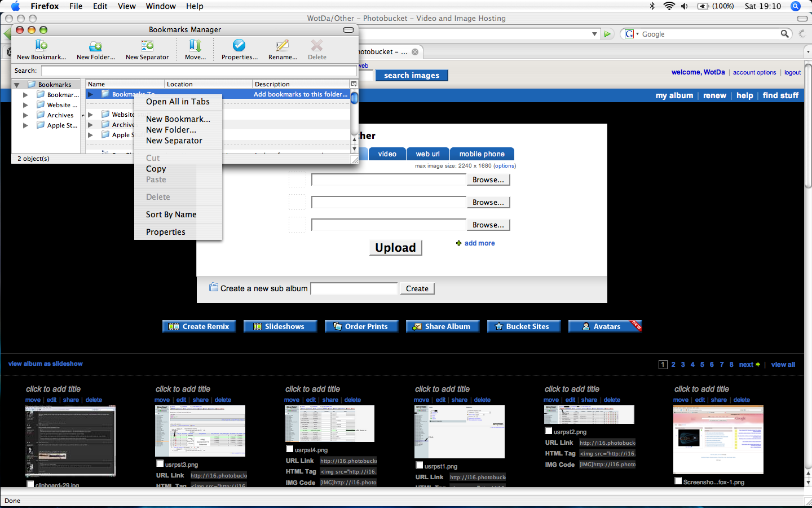Screen dimensions: 812x508
Task: Open Spotlight search icon
Action: pos(796,6)
